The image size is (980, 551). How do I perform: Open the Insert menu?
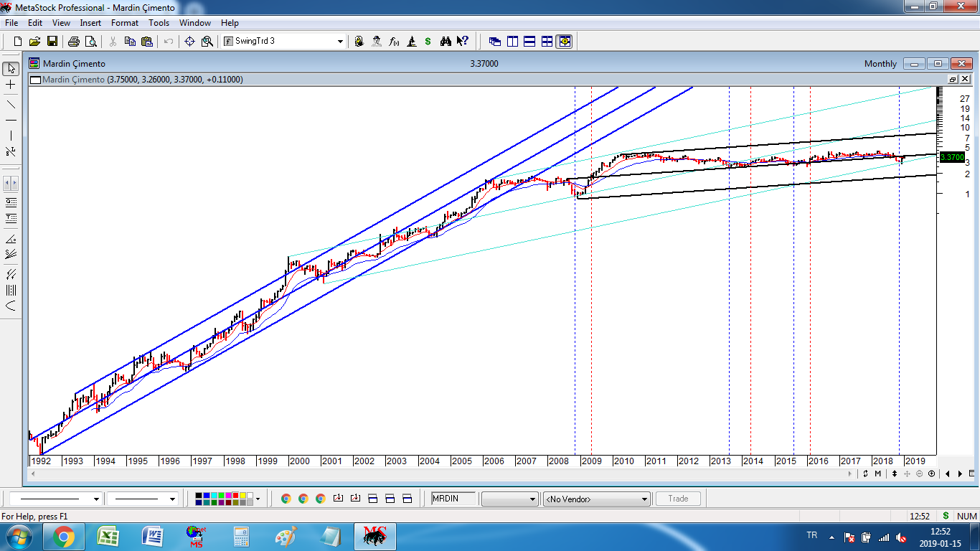click(90, 23)
